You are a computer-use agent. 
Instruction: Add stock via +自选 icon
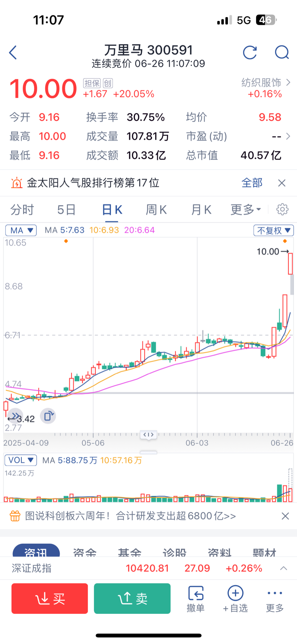[235, 599]
